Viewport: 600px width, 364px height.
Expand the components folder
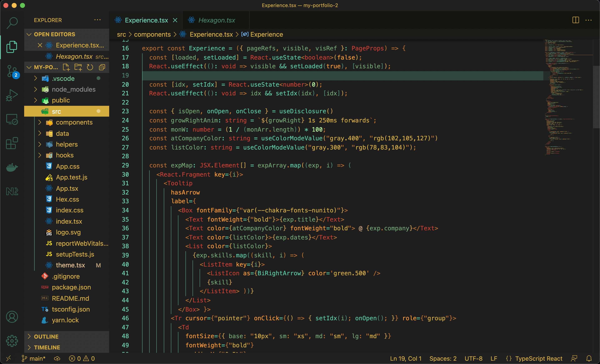click(74, 122)
